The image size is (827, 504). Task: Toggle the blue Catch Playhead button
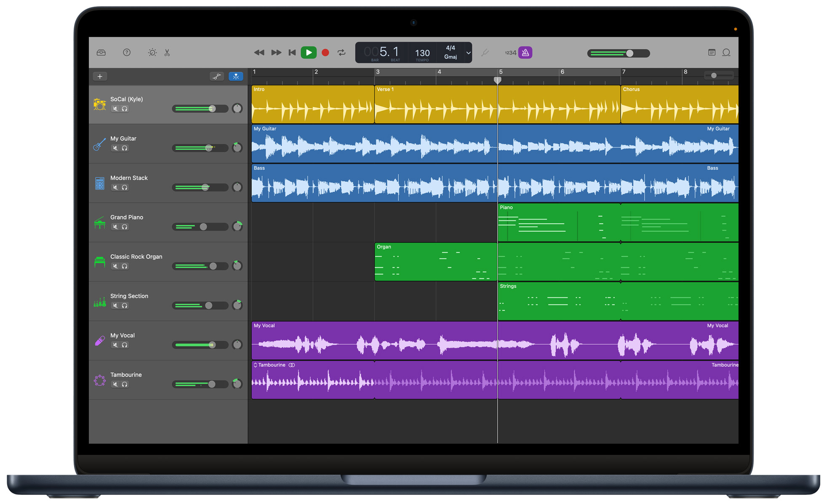click(x=236, y=77)
